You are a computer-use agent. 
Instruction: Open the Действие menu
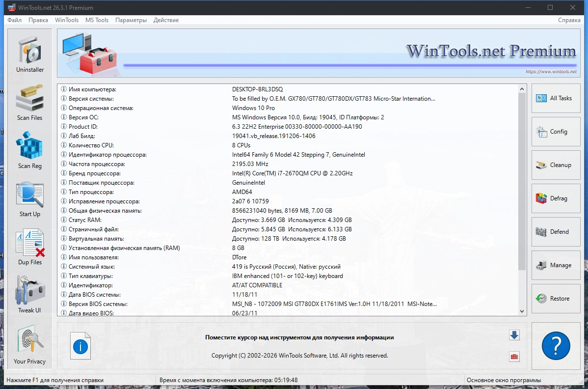click(x=166, y=20)
